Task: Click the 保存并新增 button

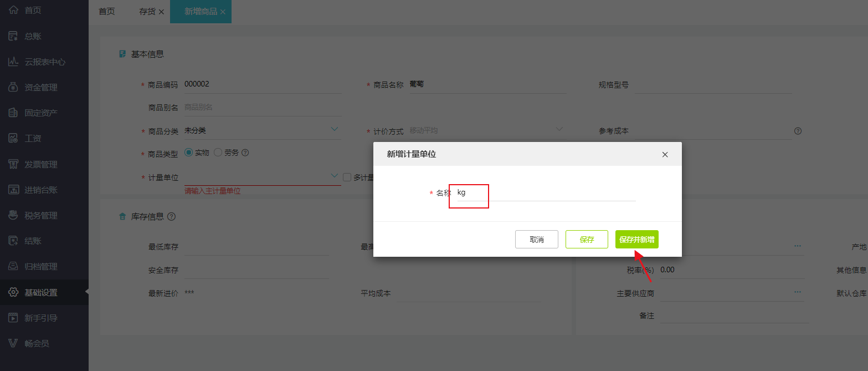Action: click(x=637, y=240)
